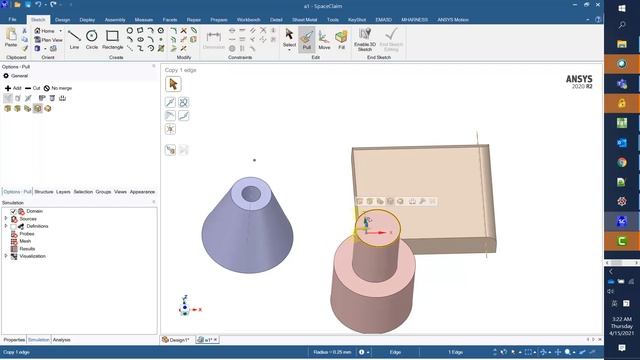Viewport: 640px width, 360px height.
Task: Activate the Pull tool in ribbon
Action: pyautogui.click(x=307, y=40)
